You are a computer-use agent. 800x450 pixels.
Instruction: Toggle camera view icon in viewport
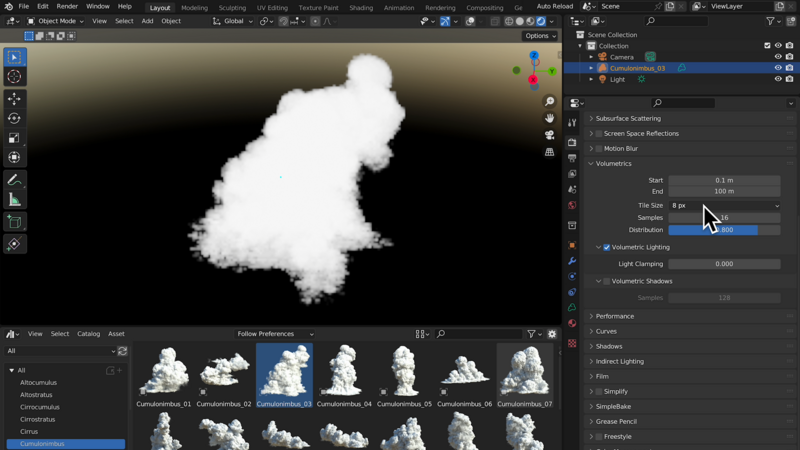(549, 135)
